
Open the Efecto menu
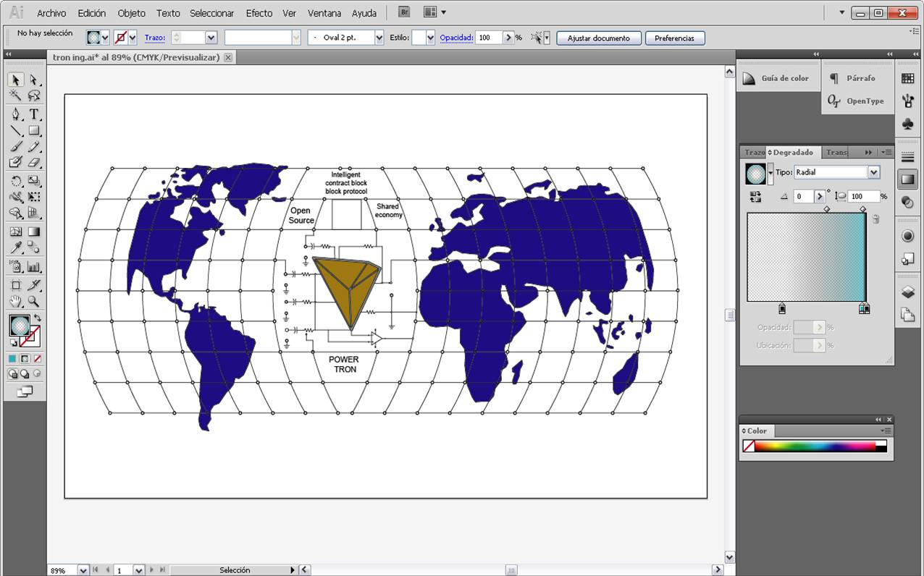tap(259, 13)
